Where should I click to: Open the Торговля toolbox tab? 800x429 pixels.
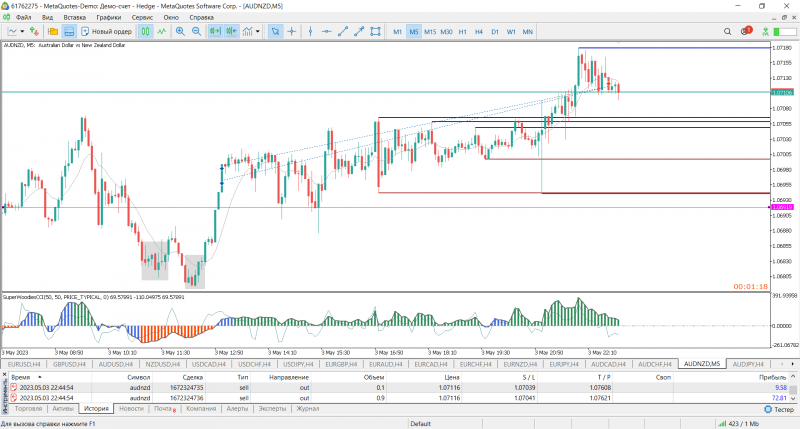tap(29, 409)
